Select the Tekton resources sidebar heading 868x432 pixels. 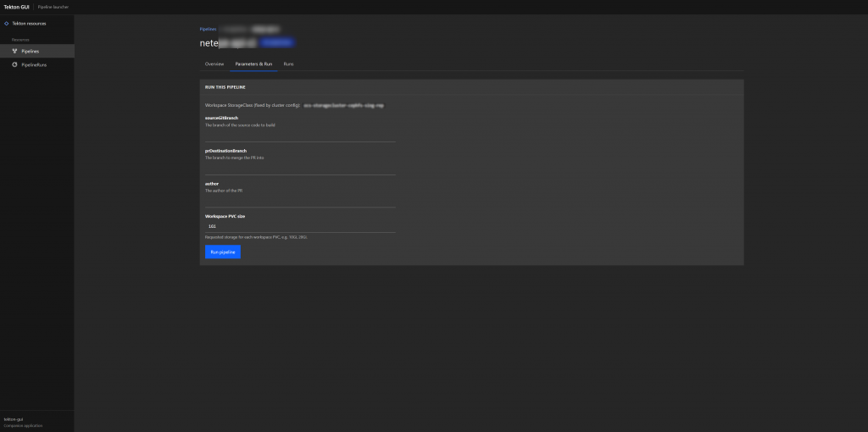tap(29, 23)
